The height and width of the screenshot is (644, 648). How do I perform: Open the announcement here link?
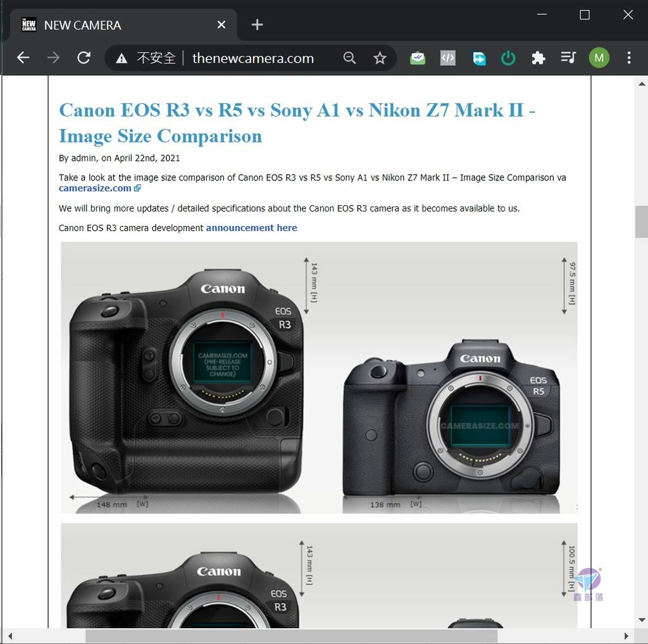tap(251, 228)
